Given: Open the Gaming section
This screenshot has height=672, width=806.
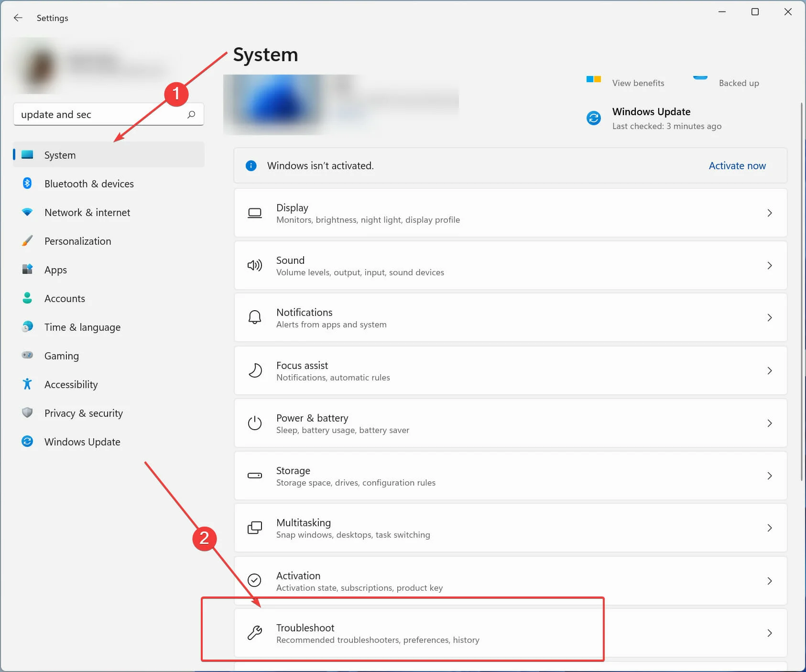Looking at the screenshot, I should pos(109,356).
